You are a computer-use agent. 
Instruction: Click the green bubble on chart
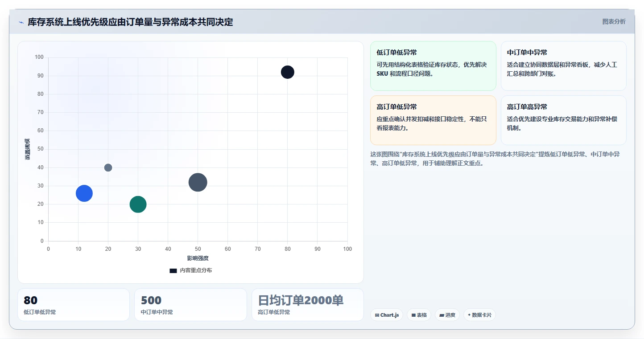click(138, 204)
